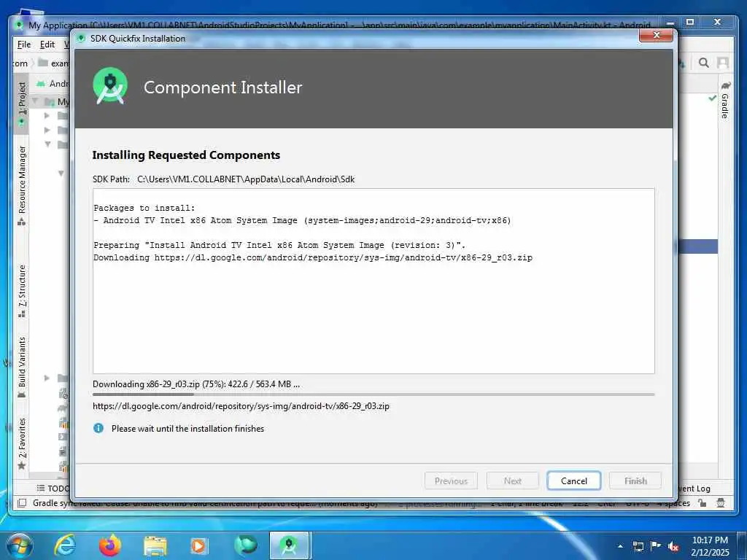747x560 pixels.
Task: Open the Resource Manager side tab
Action: point(22,184)
